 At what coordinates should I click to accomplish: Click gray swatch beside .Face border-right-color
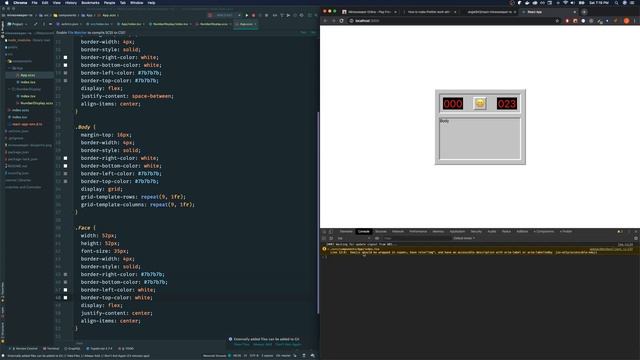(65, 274)
